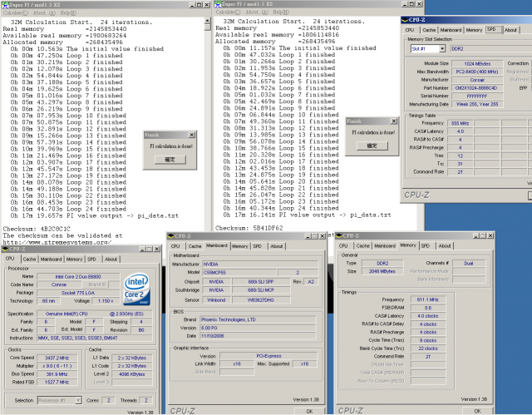
Task: Open Mainboard tab in the Memory CPU-Z window
Action: tap(385, 245)
